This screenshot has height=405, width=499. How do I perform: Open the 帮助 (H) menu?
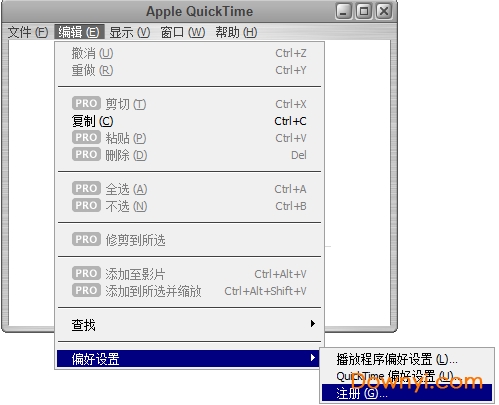[x=236, y=32]
